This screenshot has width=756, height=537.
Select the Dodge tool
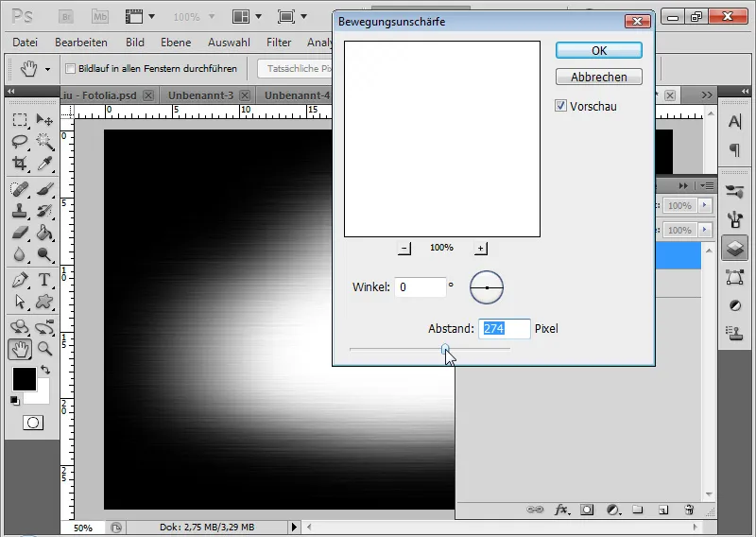[44, 254]
